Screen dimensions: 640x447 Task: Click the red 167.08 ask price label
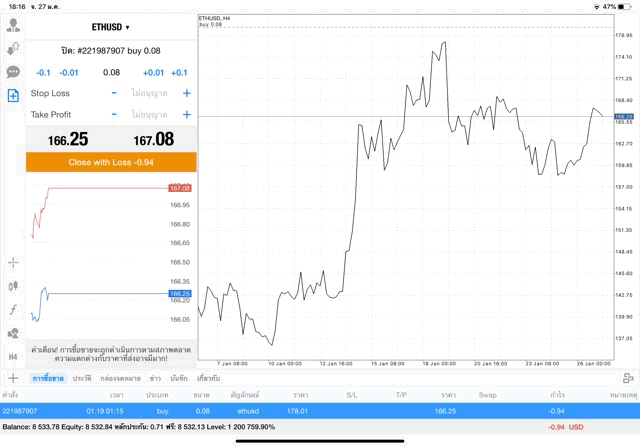pyautogui.click(x=180, y=188)
